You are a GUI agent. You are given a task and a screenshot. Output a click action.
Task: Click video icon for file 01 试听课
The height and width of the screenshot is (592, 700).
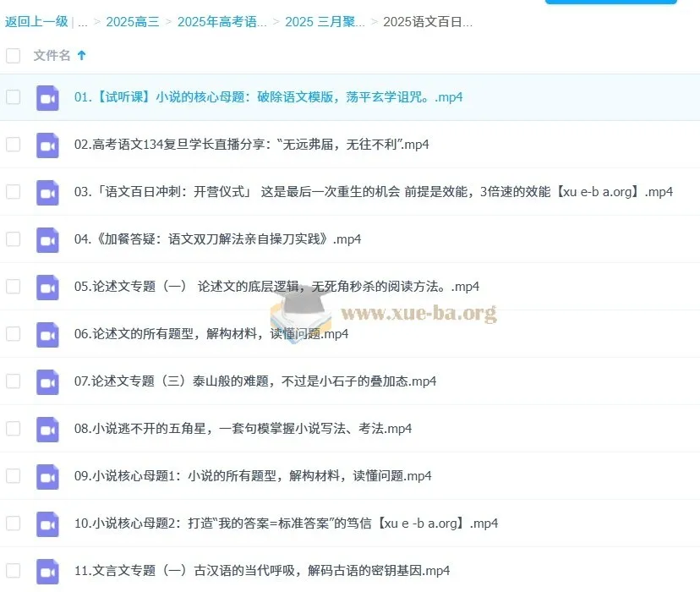[47, 97]
